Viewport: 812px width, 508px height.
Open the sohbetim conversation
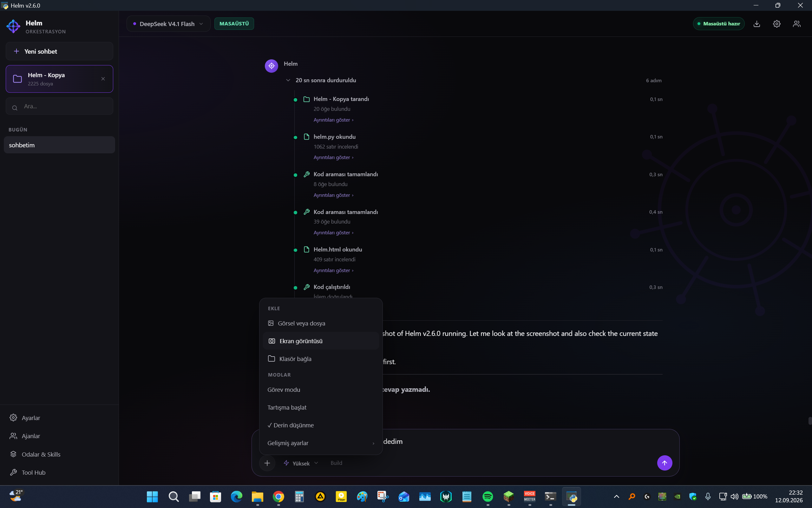[59, 145]
